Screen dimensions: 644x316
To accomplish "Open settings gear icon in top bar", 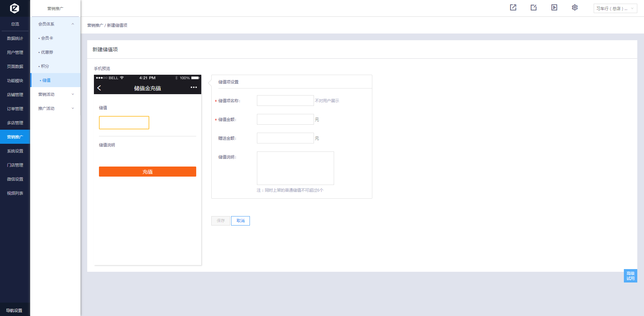I will [x=575, y=7].
